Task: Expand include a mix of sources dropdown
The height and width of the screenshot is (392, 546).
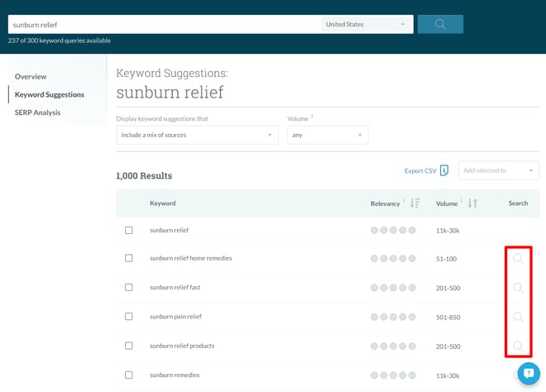Action: (197, 135)
